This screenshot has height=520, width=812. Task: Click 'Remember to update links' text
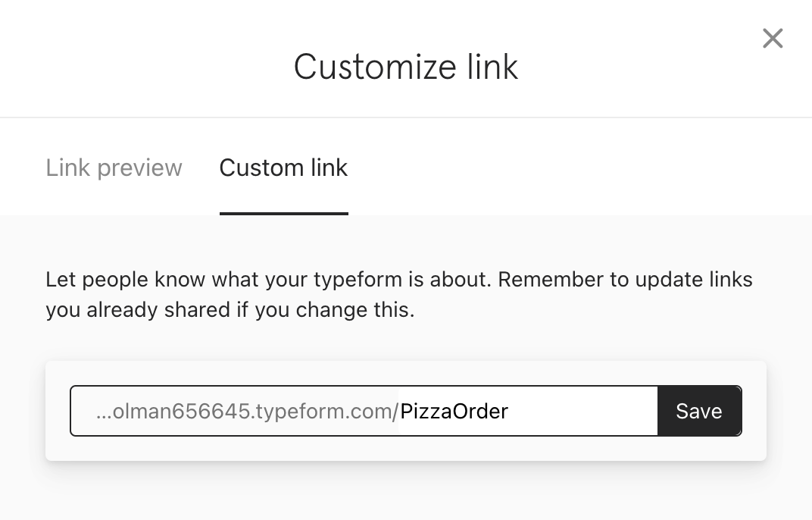point(625,280)
